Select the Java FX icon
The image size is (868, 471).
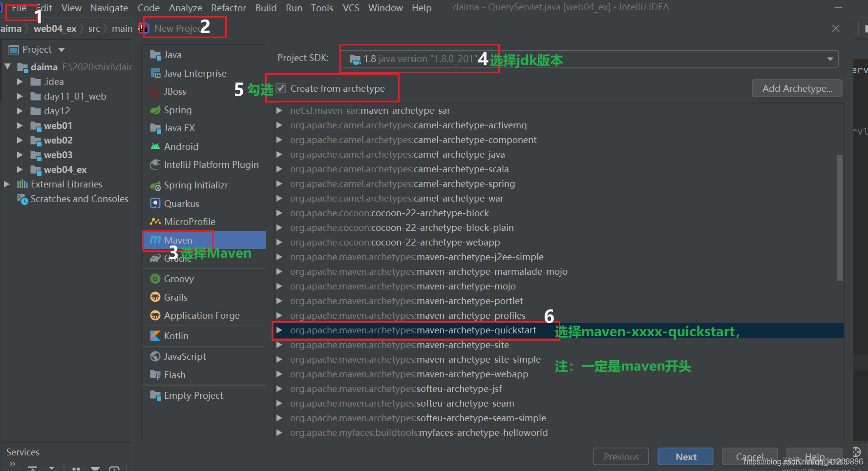(155, 128)
